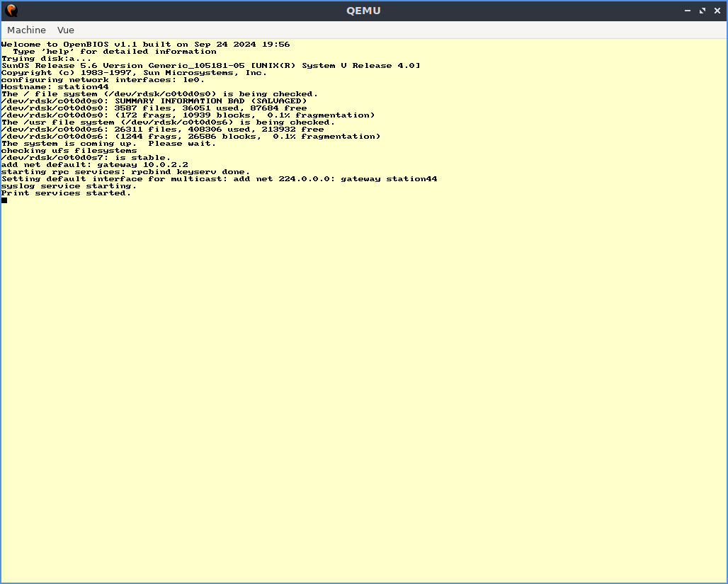Click the 'Trying disk:a...' line
The height and width of the screenshot is (584, 728).
pos(47,59)
